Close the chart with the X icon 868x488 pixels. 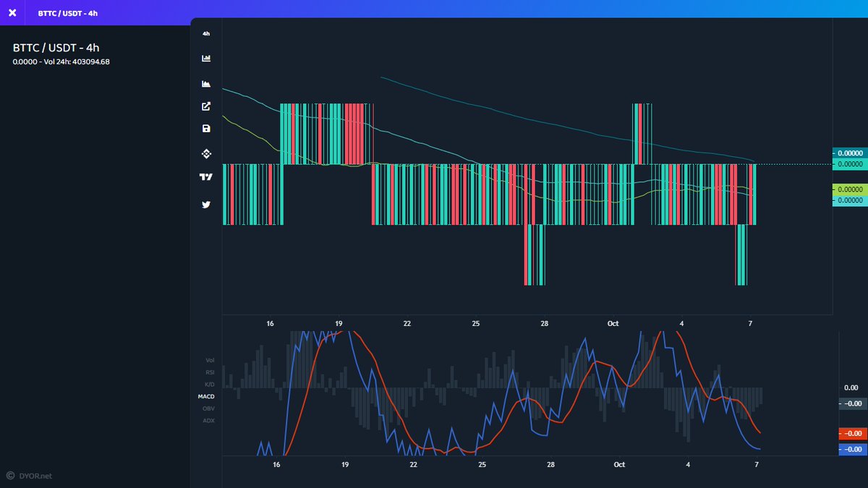pos(12,13)
